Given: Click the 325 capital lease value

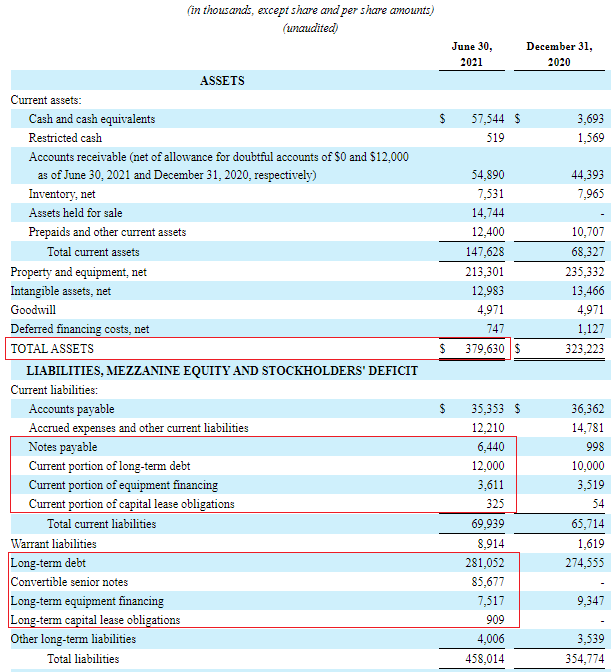Looking at the screenshot, I should [495, 504].
